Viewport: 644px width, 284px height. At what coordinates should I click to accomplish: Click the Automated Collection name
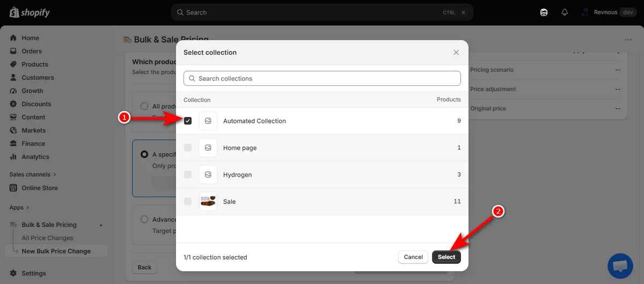tap(254, 121)
